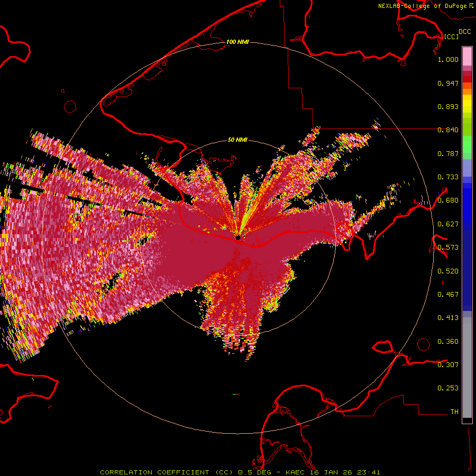Click the 0.5 DEG elevation text
Viewport: 476px width, 476px height.
255,472
